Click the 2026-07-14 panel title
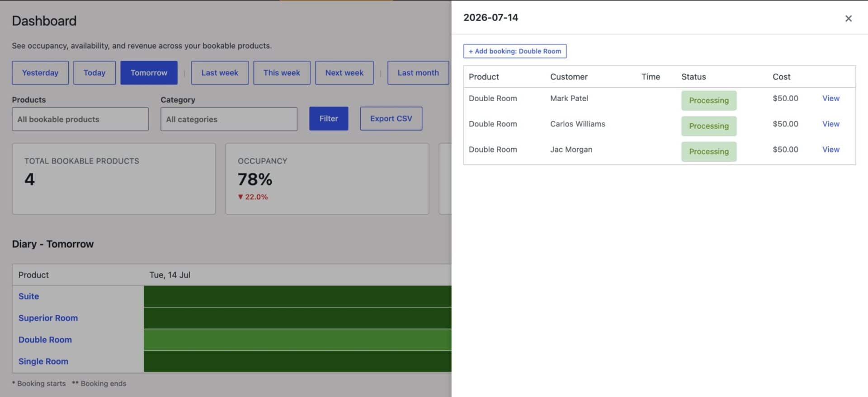 [x=491, y=18]
